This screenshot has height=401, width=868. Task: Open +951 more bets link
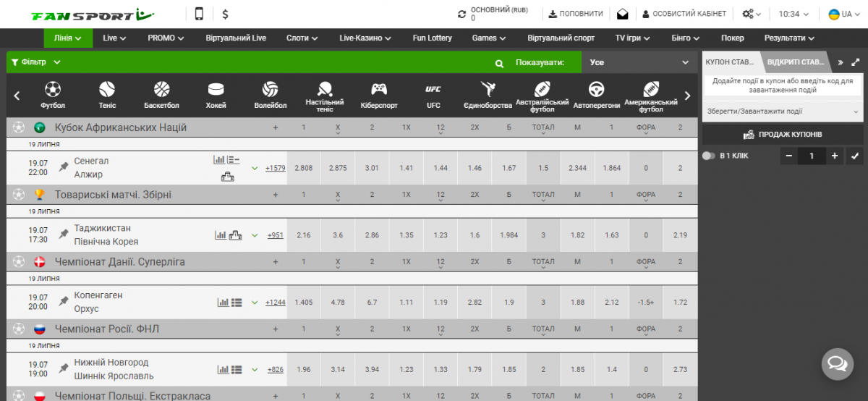tap(276, 235)
